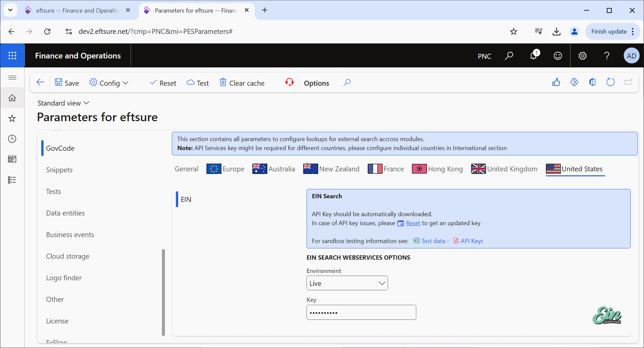Click into the Key password field
Image resolution: width=644 pixels, height=348 pixels.
point(361,312)
